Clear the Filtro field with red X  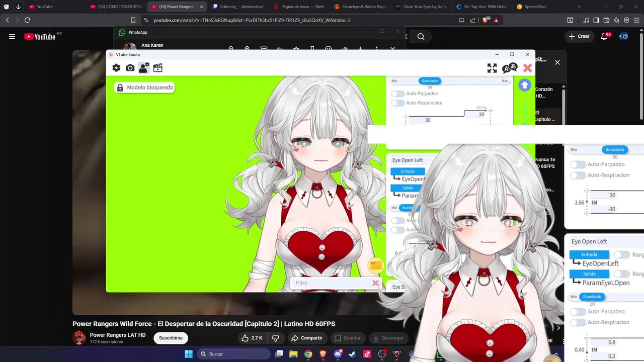(x=375, y=283)
